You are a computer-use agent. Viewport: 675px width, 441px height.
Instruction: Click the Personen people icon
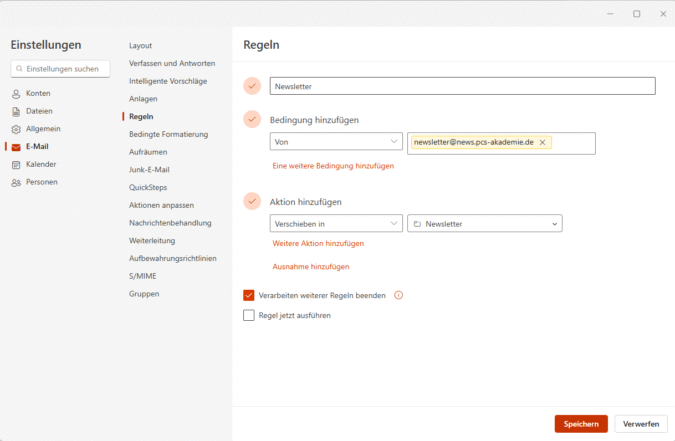16,182
